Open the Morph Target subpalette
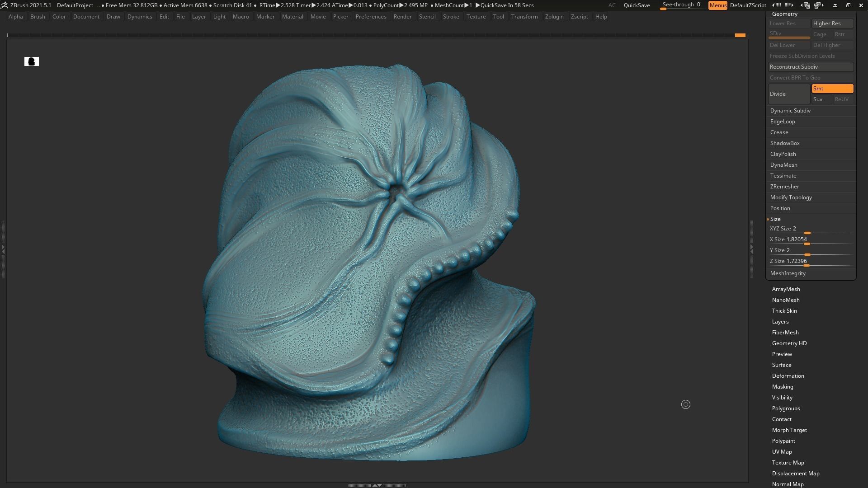 tap(789, 430)
